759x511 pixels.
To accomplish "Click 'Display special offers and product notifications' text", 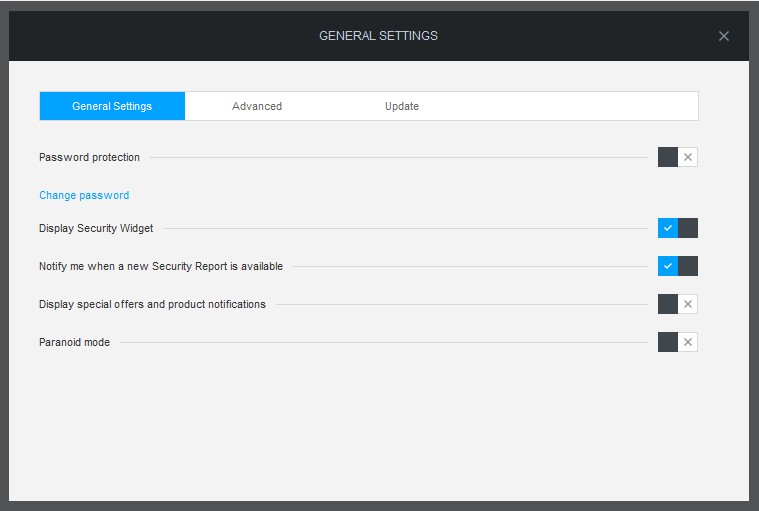I will coord(152,304).
